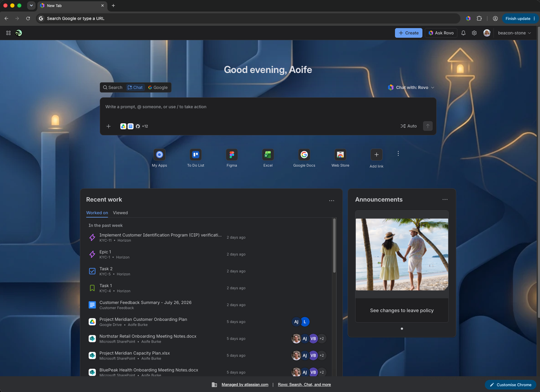Select the New Tab browser tab
540x392 pixels.
(x=72, y=5)
